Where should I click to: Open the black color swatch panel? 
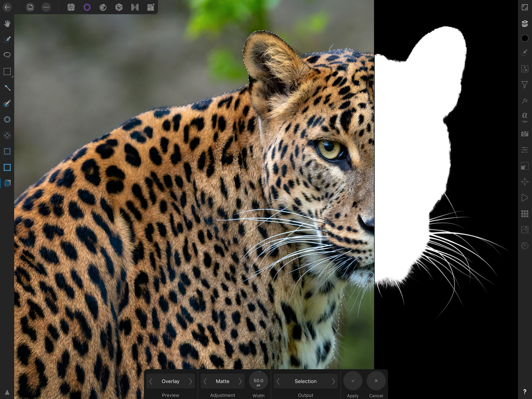tap(525, 38)
